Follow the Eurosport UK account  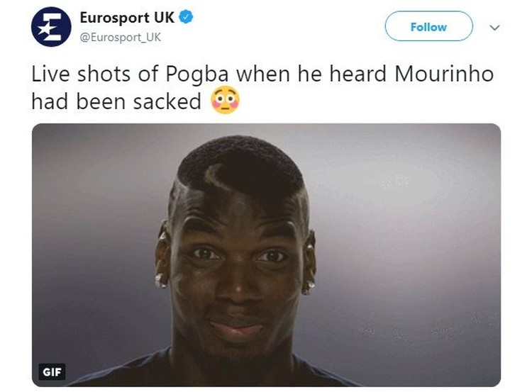428,26
